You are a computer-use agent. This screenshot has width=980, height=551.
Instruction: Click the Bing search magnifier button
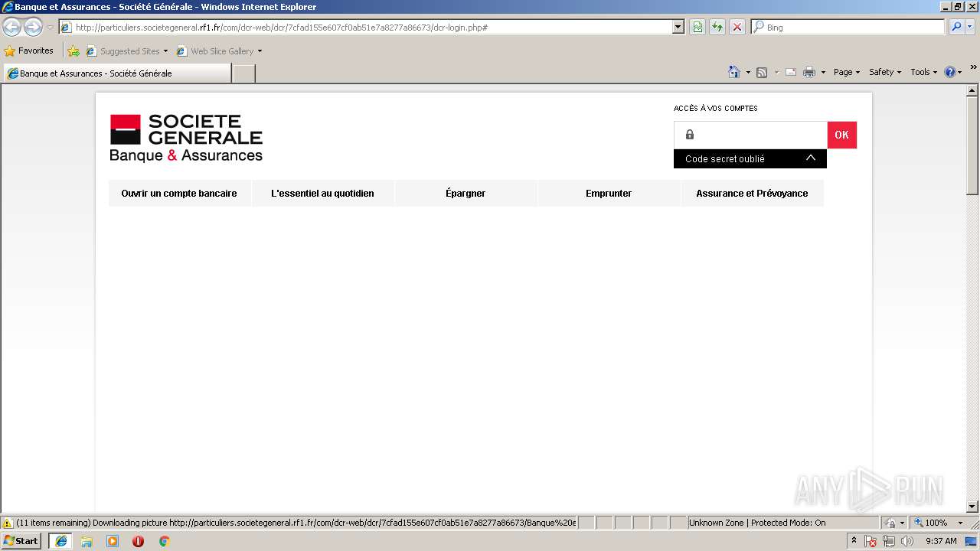pyautogui.click(x=955, y=28)
